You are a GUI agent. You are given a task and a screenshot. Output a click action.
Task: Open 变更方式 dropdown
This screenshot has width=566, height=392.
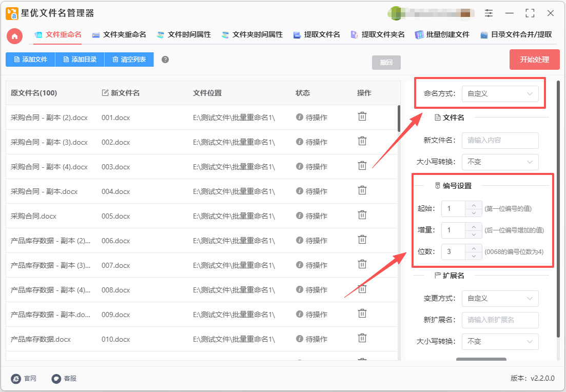pyautogui.click(x=500, y=299)
